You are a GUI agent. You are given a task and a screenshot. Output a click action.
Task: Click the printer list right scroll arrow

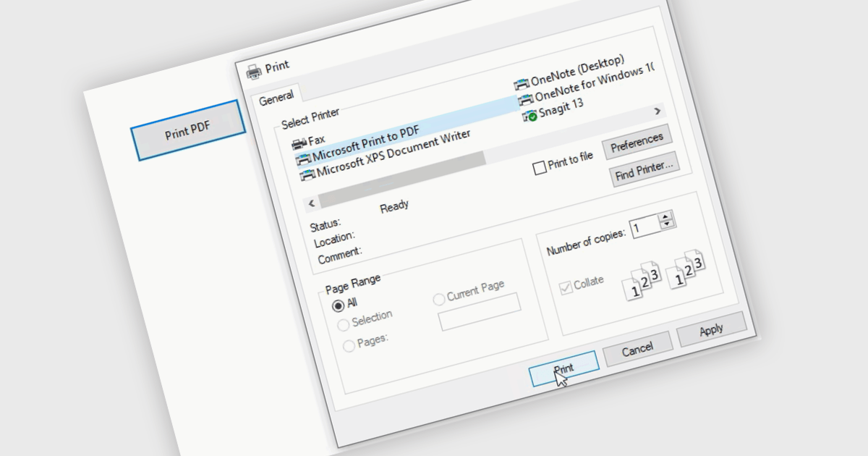point(658,111)
